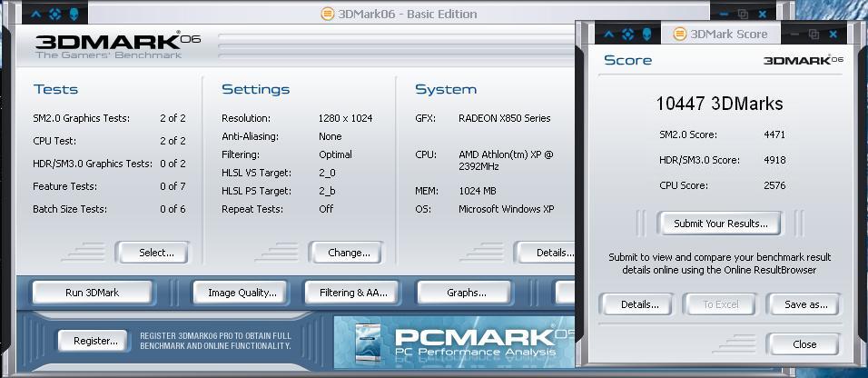The width and height of the screenshot is (868, 378).
Task: Click 'Submit to view and compare' description text
Action: click(x=720, y=264)
